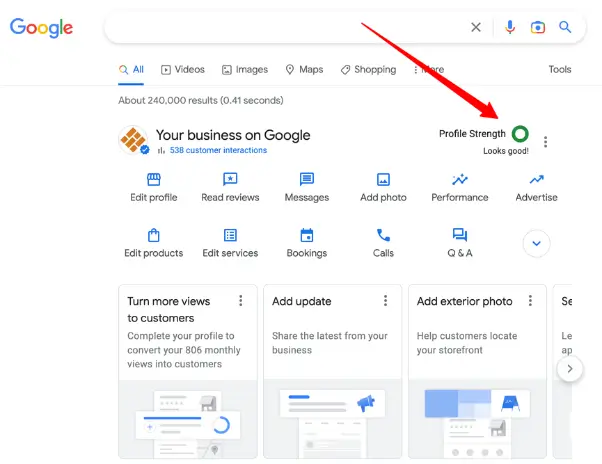
Task: Open Edit products bag icon
Action: 154,235
